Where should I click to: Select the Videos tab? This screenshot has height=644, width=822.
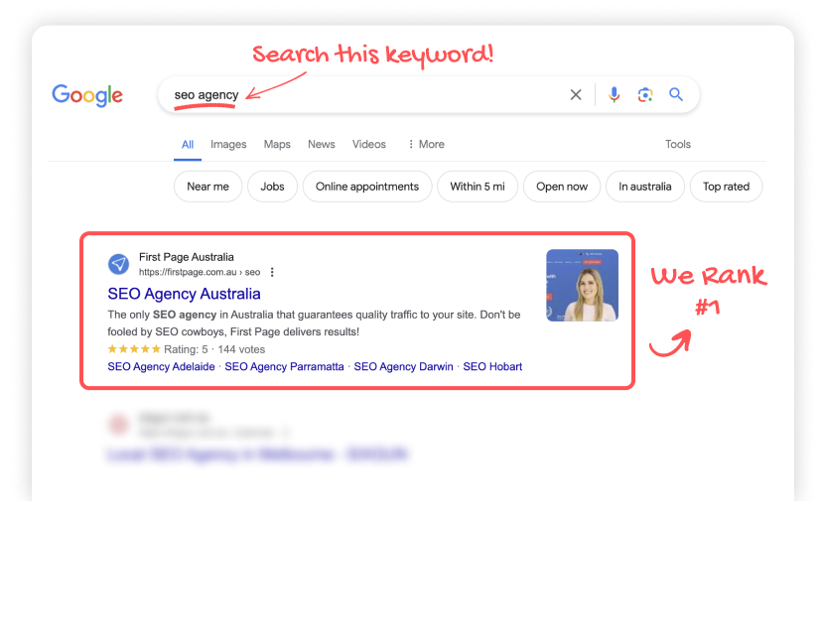369,144
